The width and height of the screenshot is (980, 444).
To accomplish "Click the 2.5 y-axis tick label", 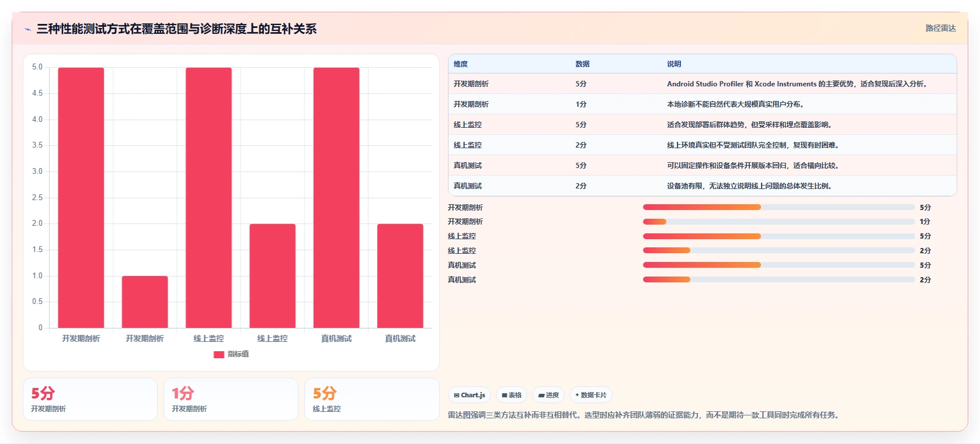I will 37,198.
